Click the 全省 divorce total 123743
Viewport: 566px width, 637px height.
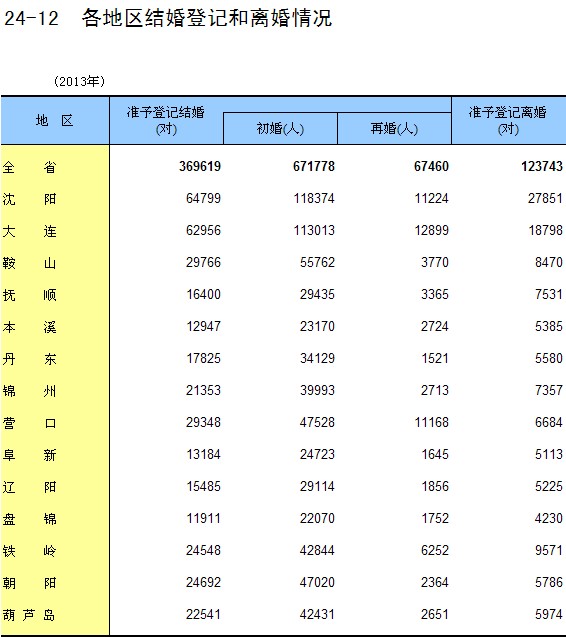[x=542, y=166]
